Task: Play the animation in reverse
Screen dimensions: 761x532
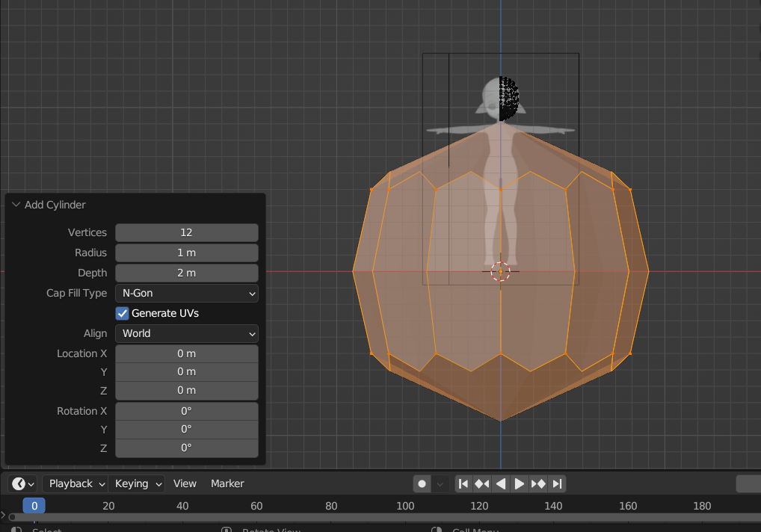Action: [x=501, y=483]
